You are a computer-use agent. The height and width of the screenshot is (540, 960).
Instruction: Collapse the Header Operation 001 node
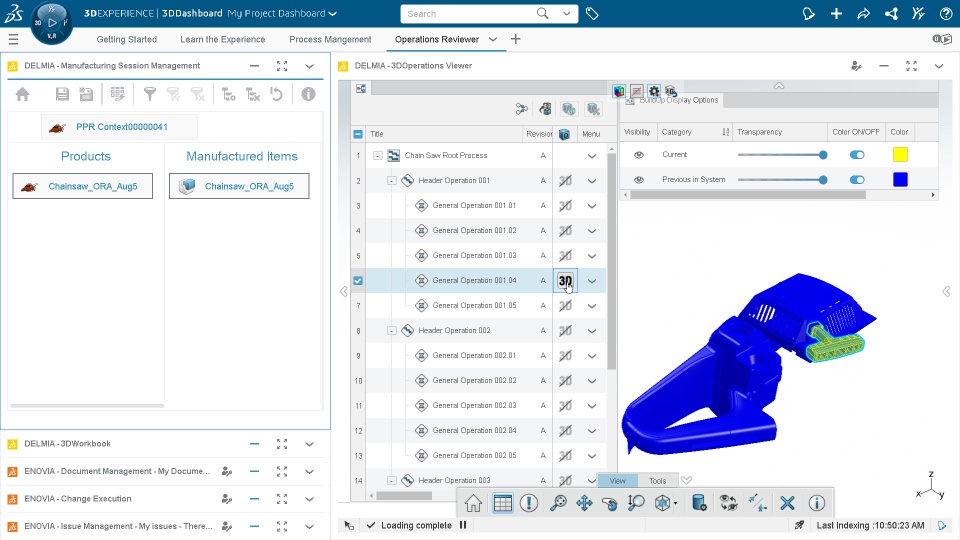click(x=391, y=181)
